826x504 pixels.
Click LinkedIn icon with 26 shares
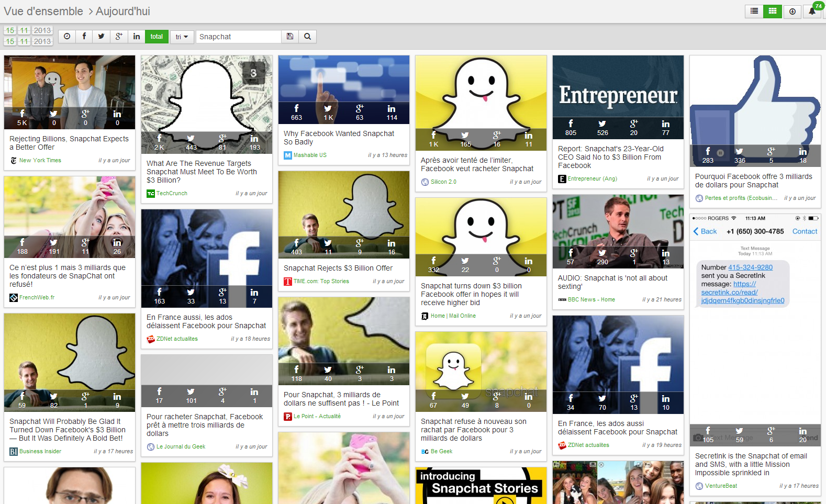tap(117, 243)
